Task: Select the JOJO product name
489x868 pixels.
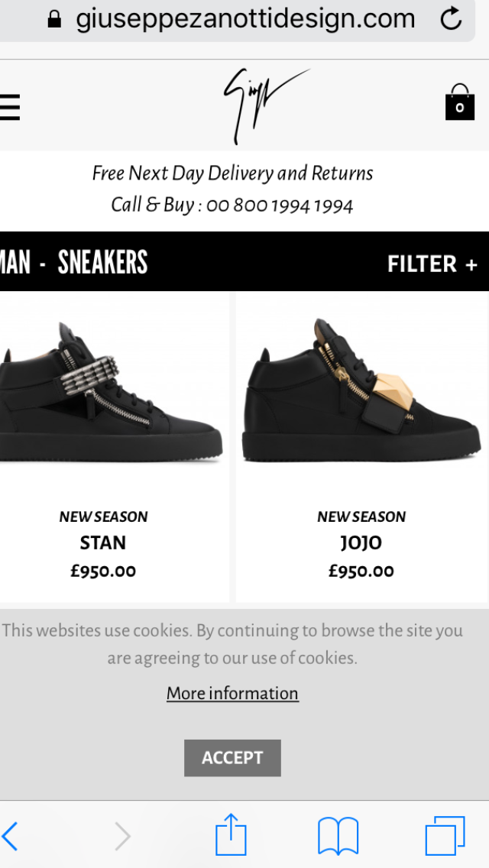Action: (x=361, y=543)
